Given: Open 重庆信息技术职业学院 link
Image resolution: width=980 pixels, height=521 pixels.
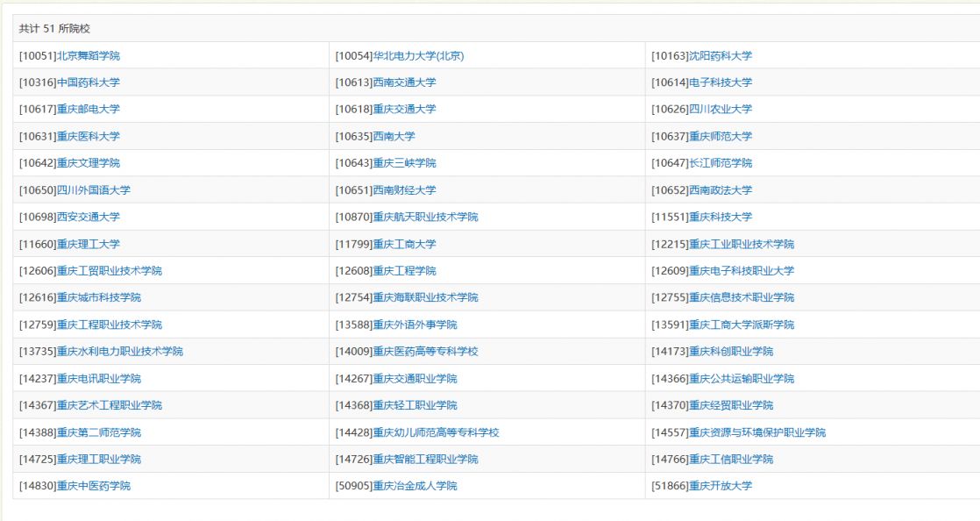Looking at the screenshot, I should (x=742, y=297).
